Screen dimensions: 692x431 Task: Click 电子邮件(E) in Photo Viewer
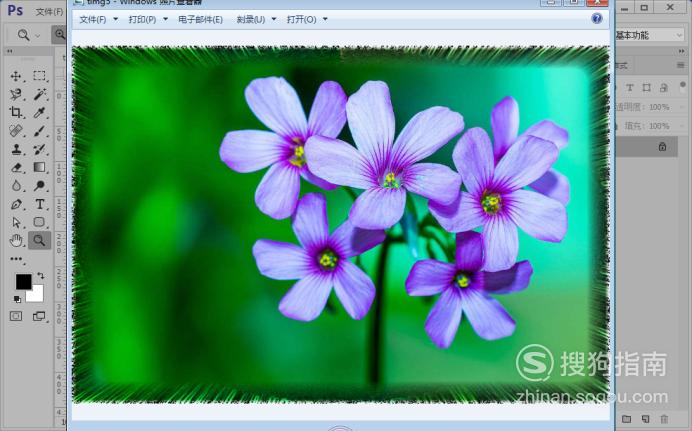(x=200, y=19)
